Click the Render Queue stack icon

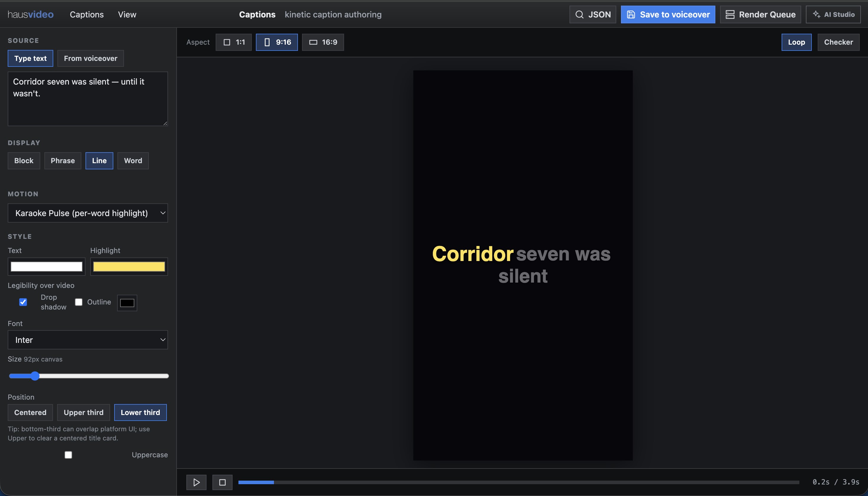(x=730, y=14)
